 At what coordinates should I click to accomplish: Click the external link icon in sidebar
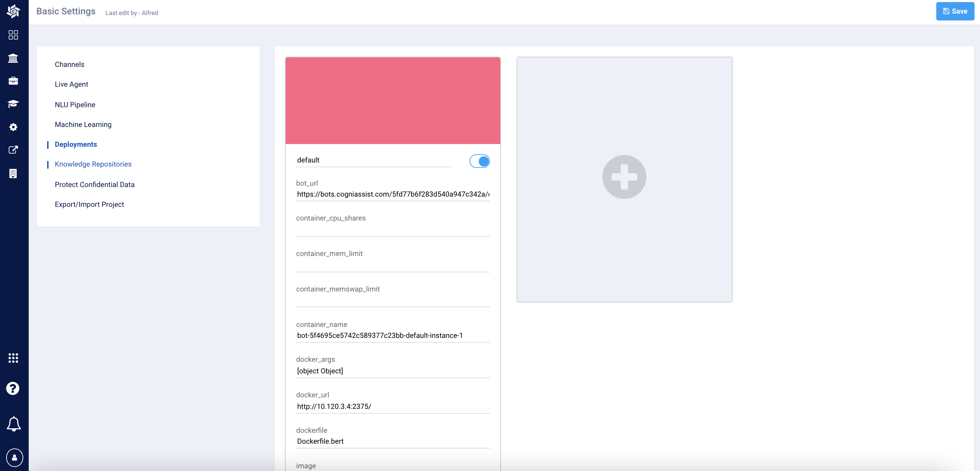pyautogui.click(x=13, y=150)
